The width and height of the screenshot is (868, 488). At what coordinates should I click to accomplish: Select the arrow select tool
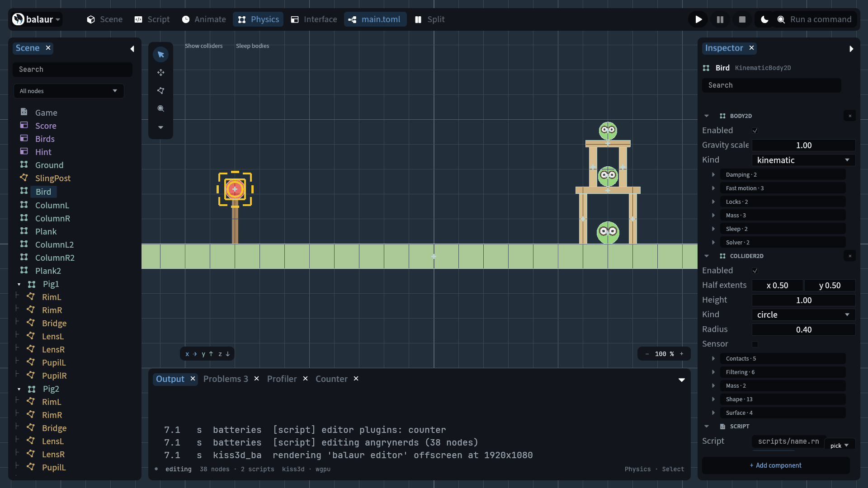coord(160,55)
